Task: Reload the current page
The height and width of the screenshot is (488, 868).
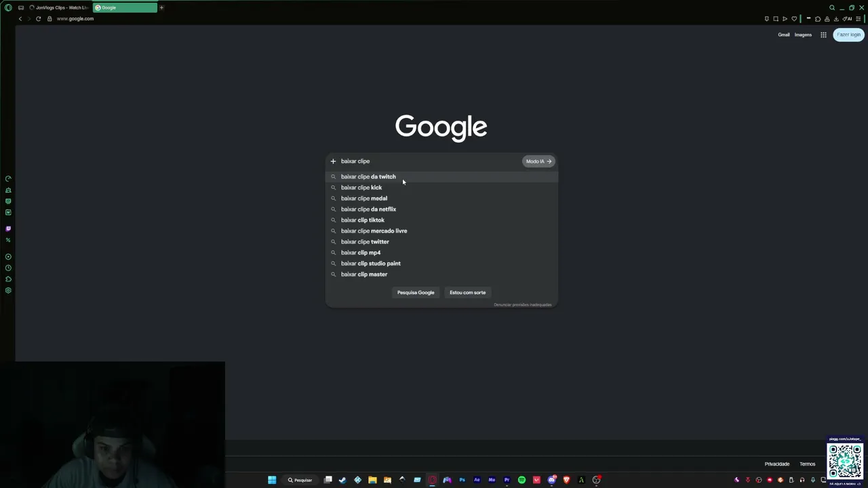Action: [38, 19]
